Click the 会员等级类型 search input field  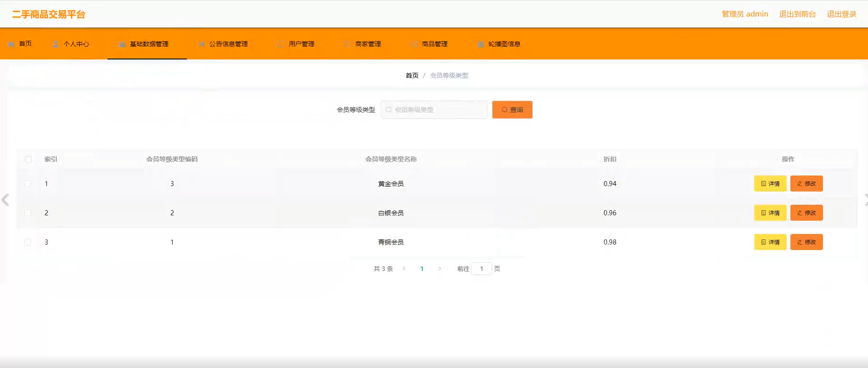coord(434,110)
